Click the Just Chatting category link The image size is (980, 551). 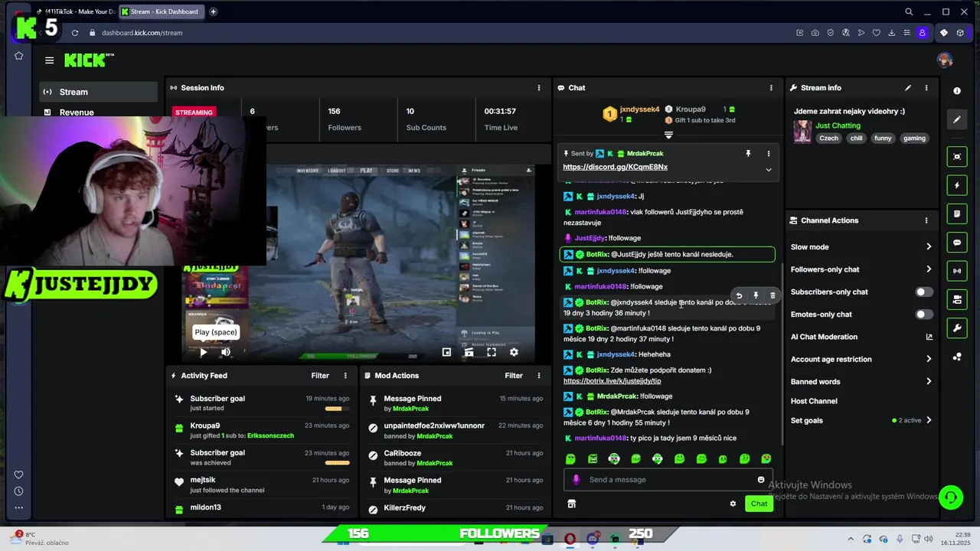coord(838,126)
